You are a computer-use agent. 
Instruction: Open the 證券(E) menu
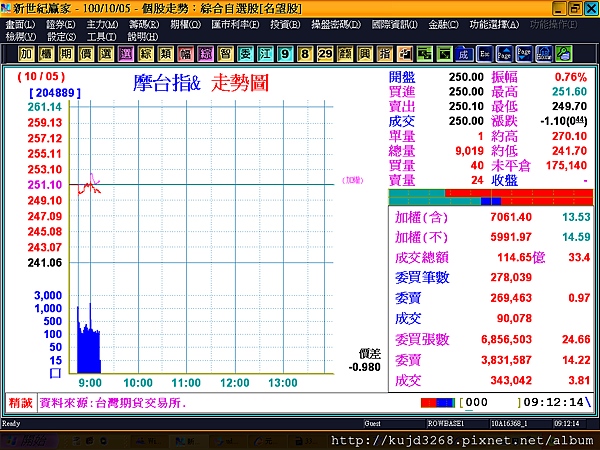(x=60, y=24)
